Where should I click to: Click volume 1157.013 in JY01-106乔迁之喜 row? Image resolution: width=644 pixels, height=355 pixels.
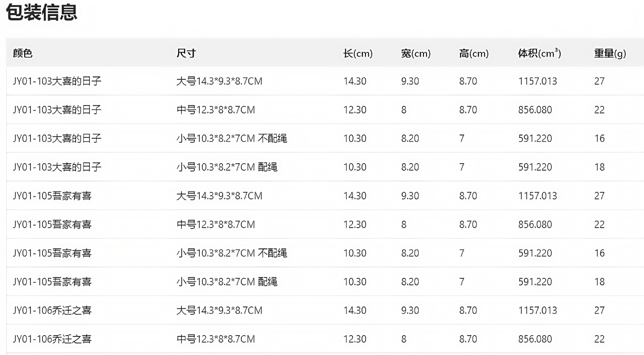537,310
